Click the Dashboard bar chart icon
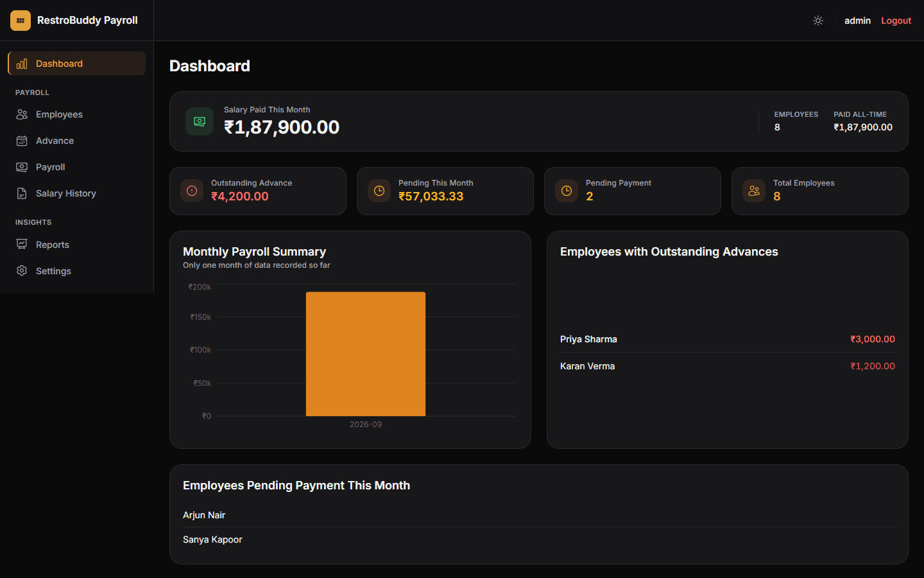The image size is (924, 578). click(x=22, y=64)
